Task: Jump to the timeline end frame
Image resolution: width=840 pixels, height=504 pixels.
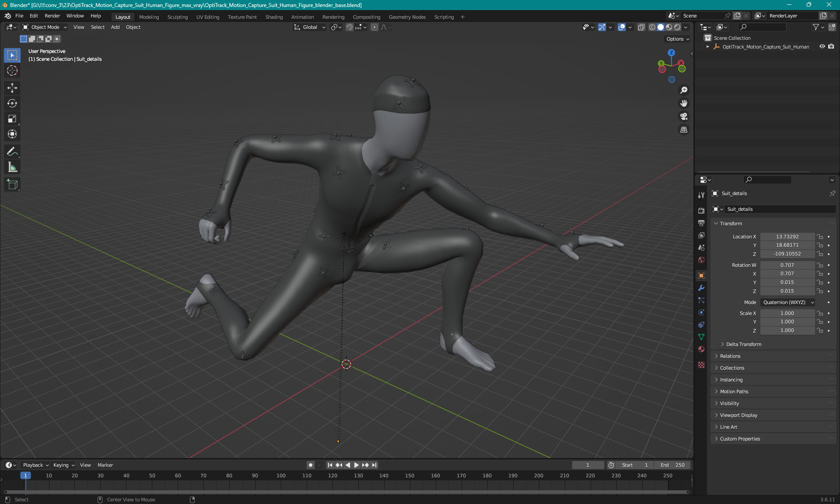Action: click(374, 465)
